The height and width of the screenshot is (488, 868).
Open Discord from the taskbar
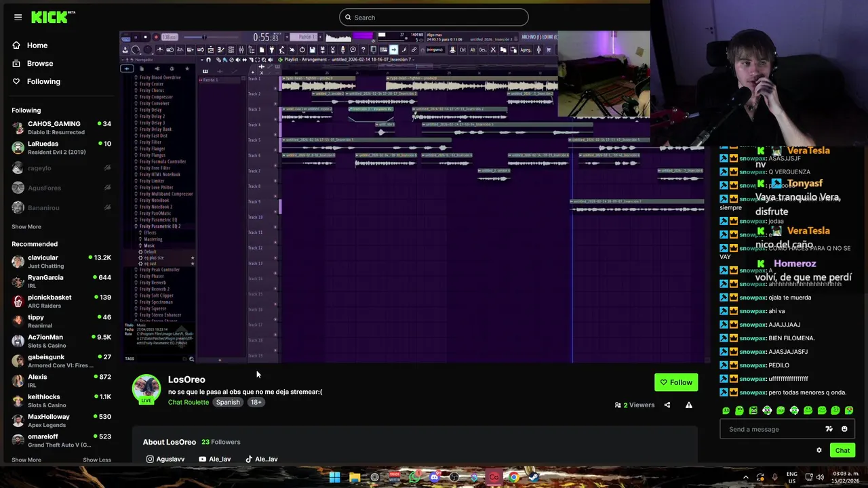click(x=435, y=477)
